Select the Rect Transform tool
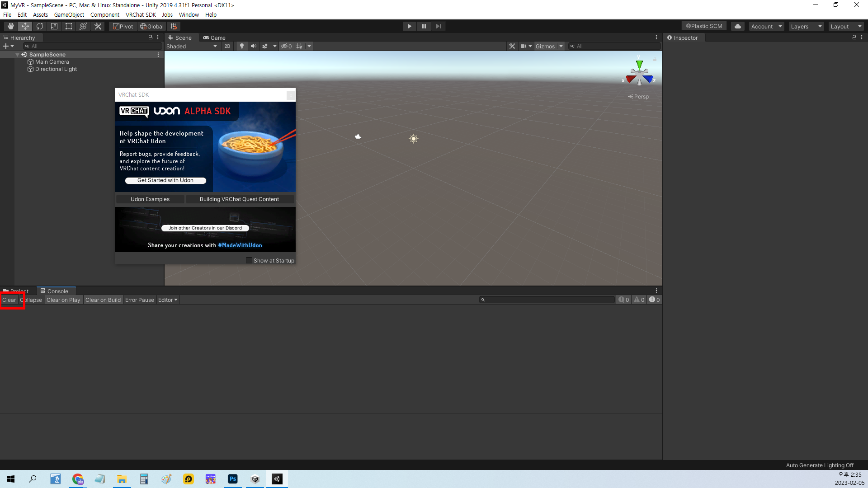The image size is (868, 488). [69, 26]
